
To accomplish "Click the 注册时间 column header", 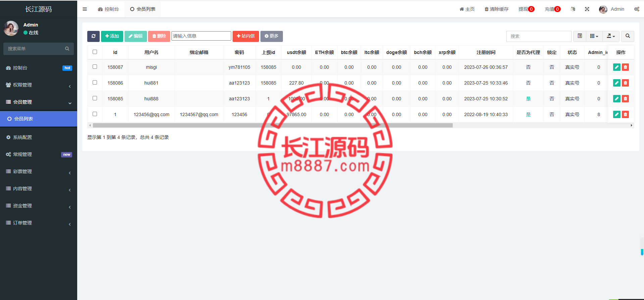I will pos(486,52).
